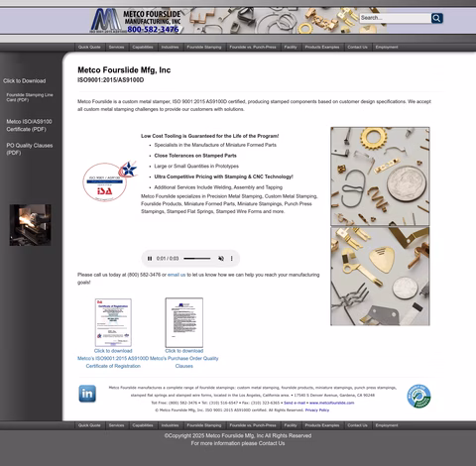476x466 pixels.
Task: Open www.metcofourslide.com footer link
Action: tap(332, 403)
